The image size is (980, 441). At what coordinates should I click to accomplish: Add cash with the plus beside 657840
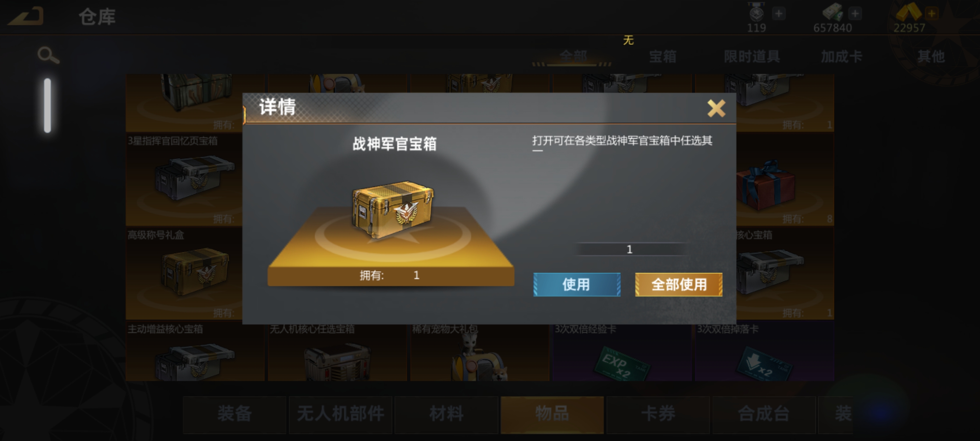pyautogui.click(x=855, y=14)
